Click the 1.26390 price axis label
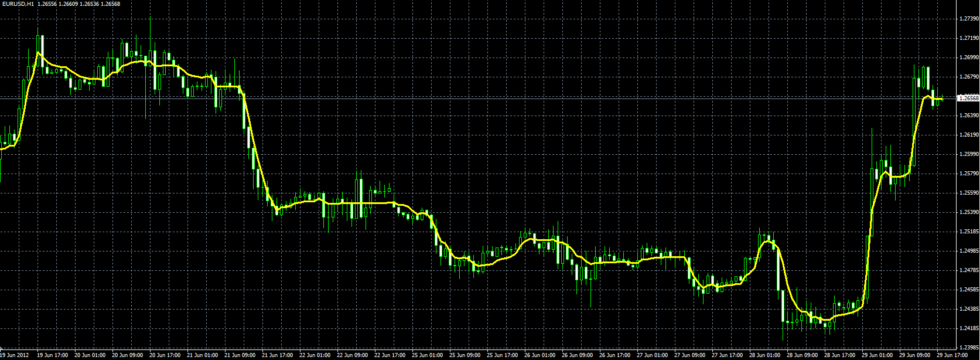 [969, 116]
